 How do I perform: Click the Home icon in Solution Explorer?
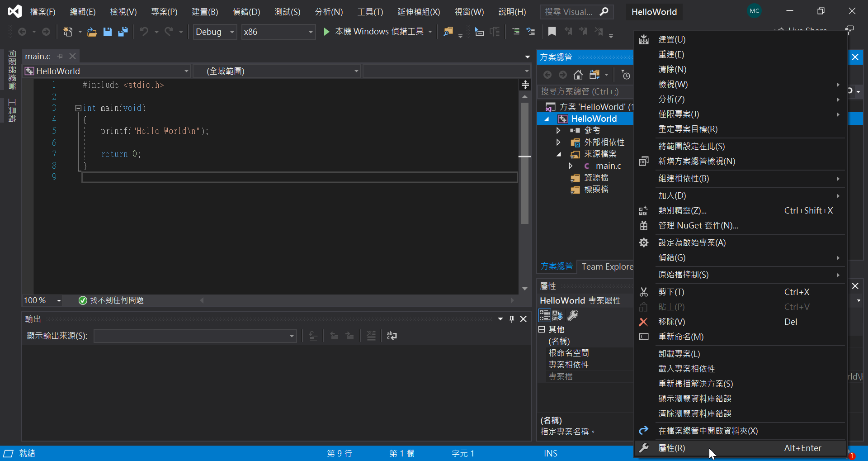point(578,75)
